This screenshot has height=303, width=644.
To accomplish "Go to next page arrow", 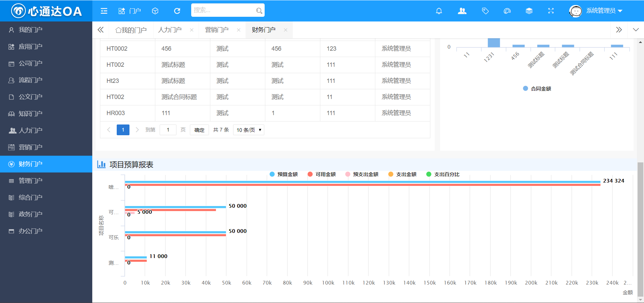I will pos(137,130).
